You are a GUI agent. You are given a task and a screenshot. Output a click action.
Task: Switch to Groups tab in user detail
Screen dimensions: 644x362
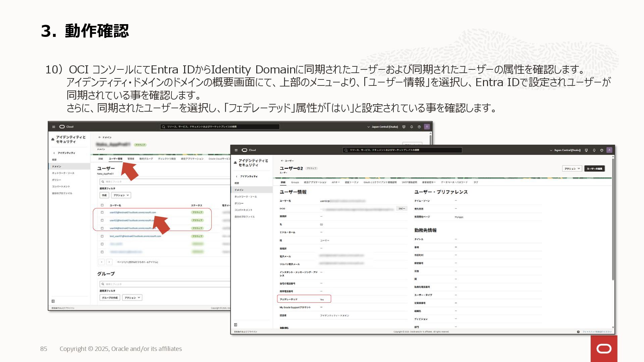[x=295, y=182]
